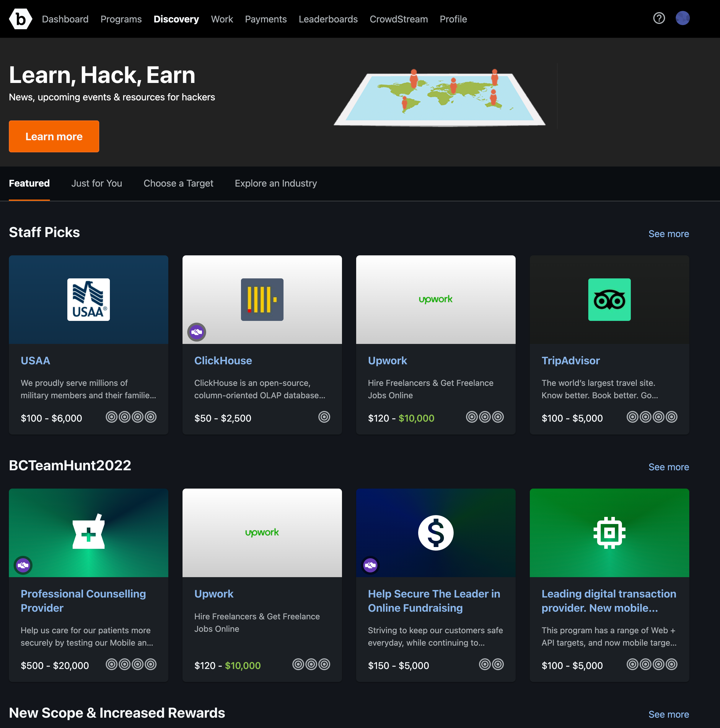The image size is (720, 728).
Task: Click See more for Staff Picks
Action: tap(668, 234)
